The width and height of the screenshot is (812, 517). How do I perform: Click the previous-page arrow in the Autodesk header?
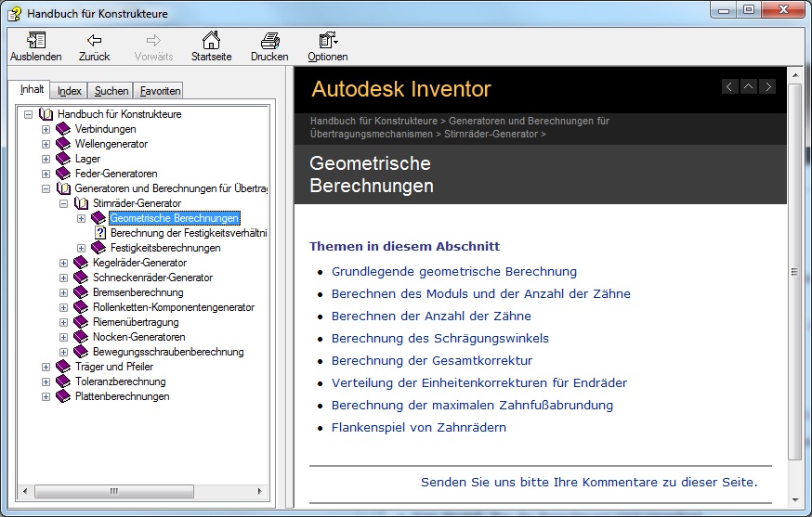[729, 86]
